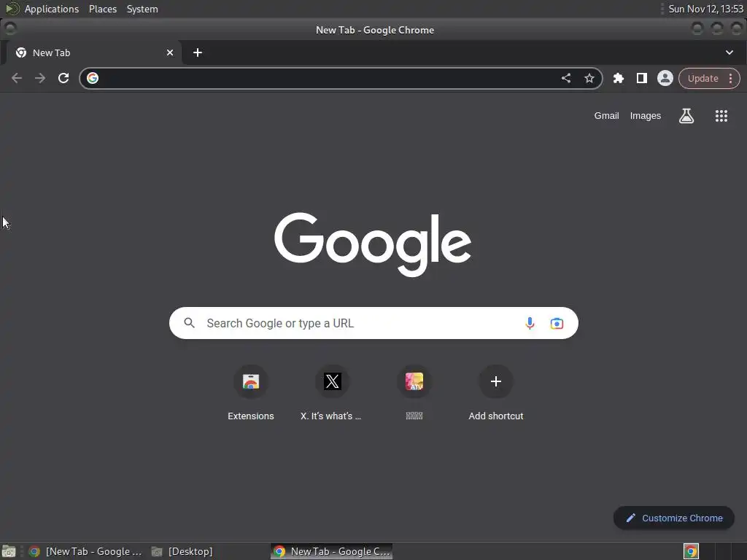Image resolution: width=747 pixels, height=560 pixels.
Task: Open the Extensions puzzle icon
Action: click(x=619, y=78)
